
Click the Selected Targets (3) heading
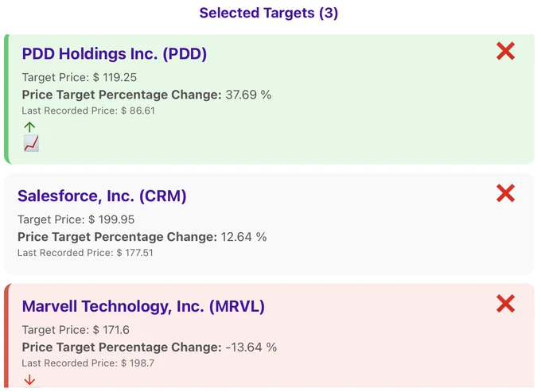click(x=269, y=13)
